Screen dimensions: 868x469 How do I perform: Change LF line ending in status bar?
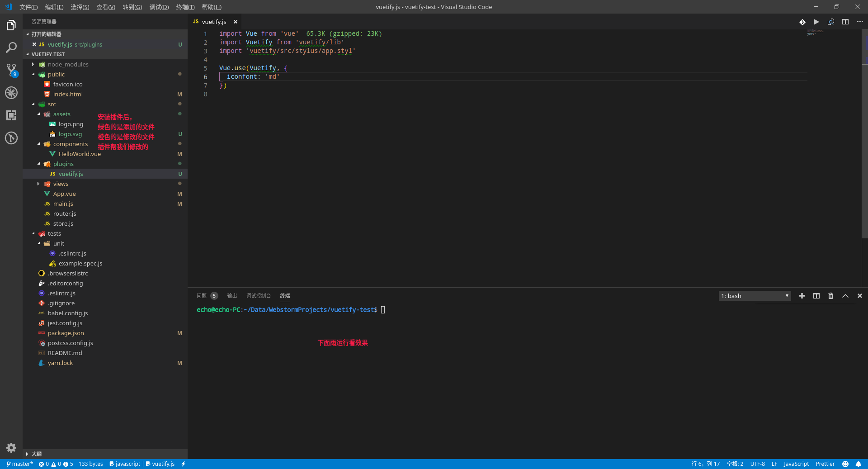pyautogui.click(x=774, y=464)
